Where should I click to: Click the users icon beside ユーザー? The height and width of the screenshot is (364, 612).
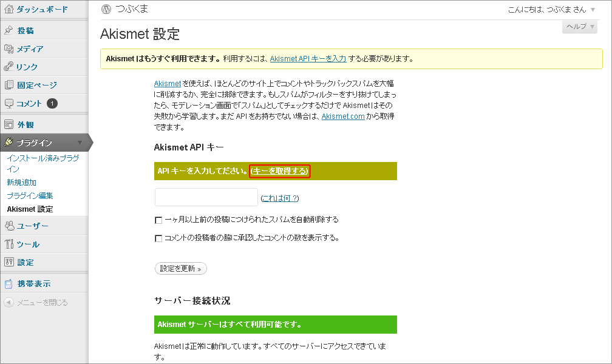9,226
